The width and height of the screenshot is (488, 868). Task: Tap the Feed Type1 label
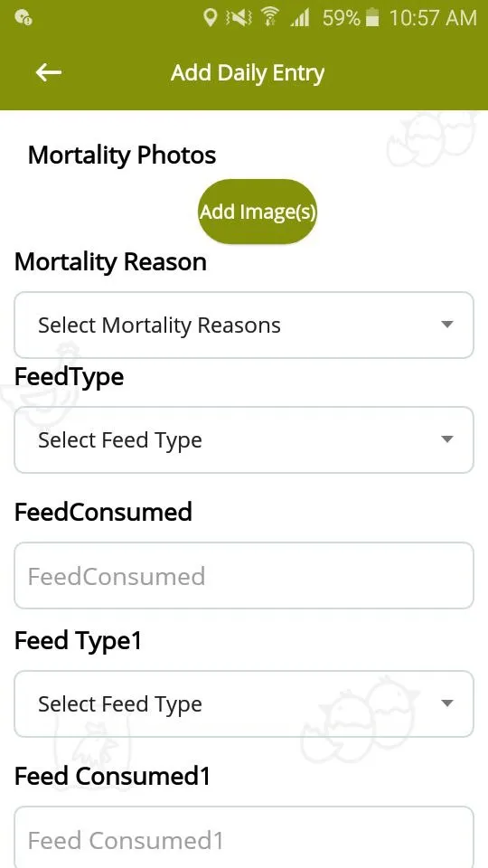(78, 641)
